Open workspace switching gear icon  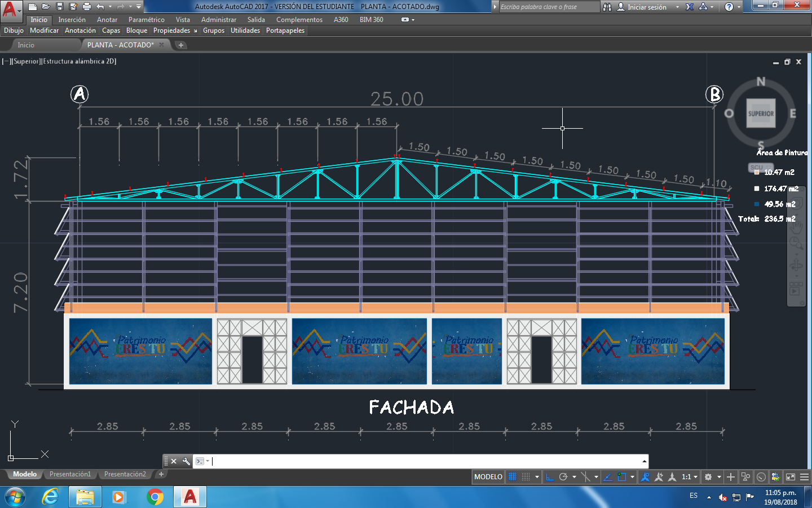tap(708, 477)
